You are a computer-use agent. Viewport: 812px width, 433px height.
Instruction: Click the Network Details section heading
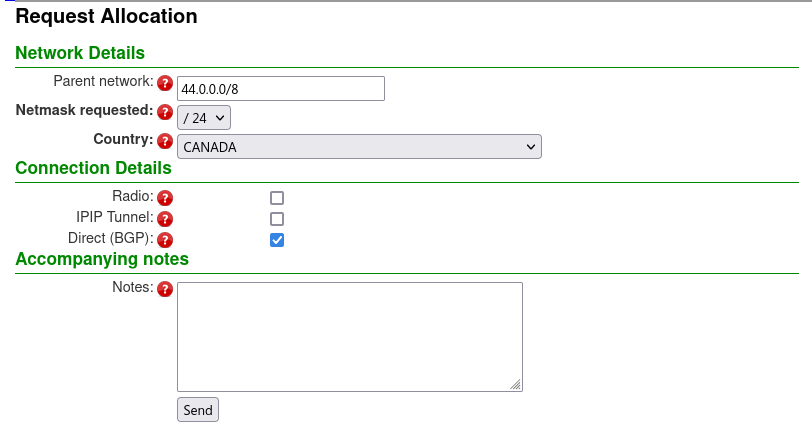pos(80,53)
